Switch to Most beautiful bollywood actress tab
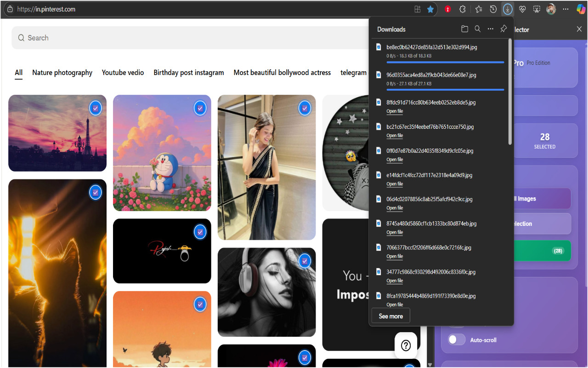The height and width of the screenshot is (368, 588). pyautogui.click(x=282, y=73)
